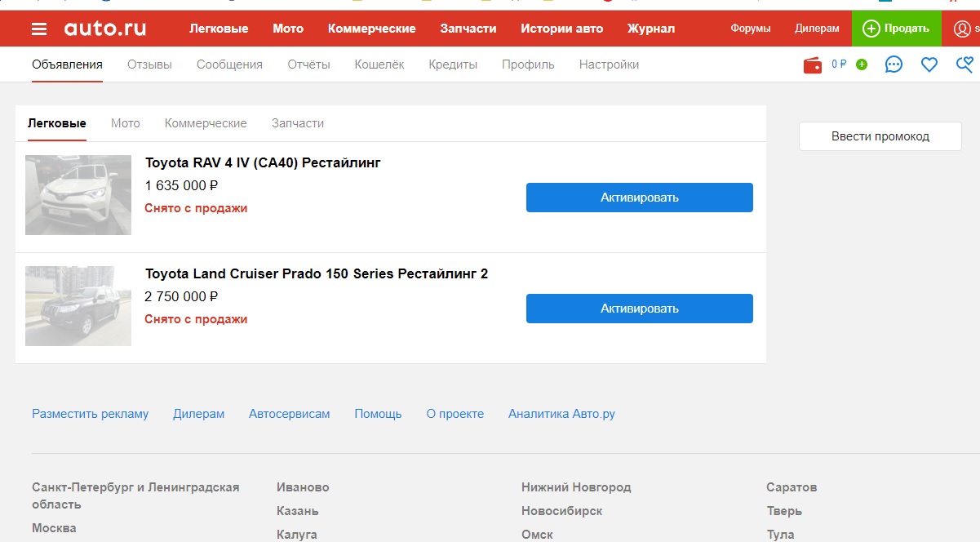Choose Саратов in the city list
The width and height of the screenshot is (980, 542).
click(792, 487)
